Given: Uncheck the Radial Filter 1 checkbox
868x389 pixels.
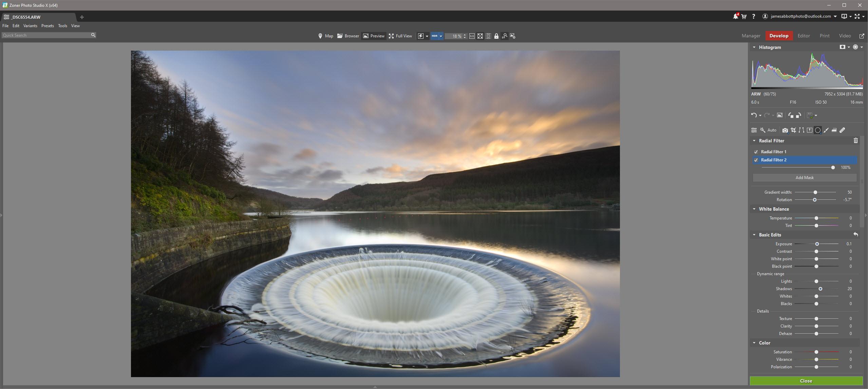Looking at the screenshot, I should pos(756,152).
